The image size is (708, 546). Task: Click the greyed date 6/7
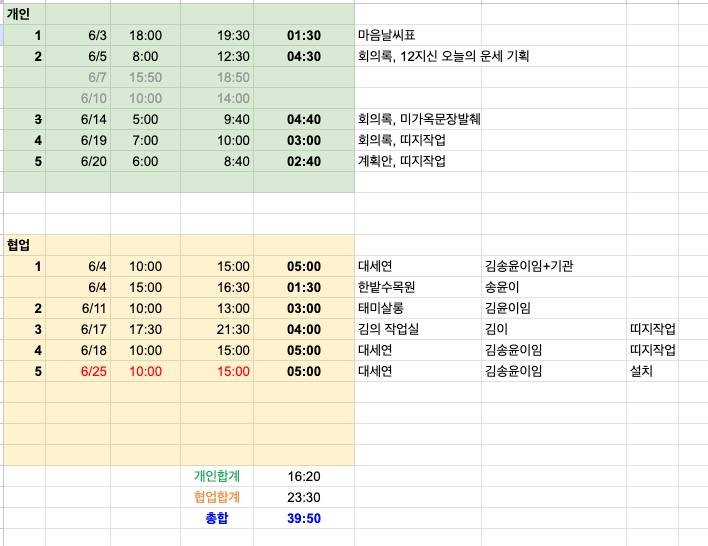[78, 77]
